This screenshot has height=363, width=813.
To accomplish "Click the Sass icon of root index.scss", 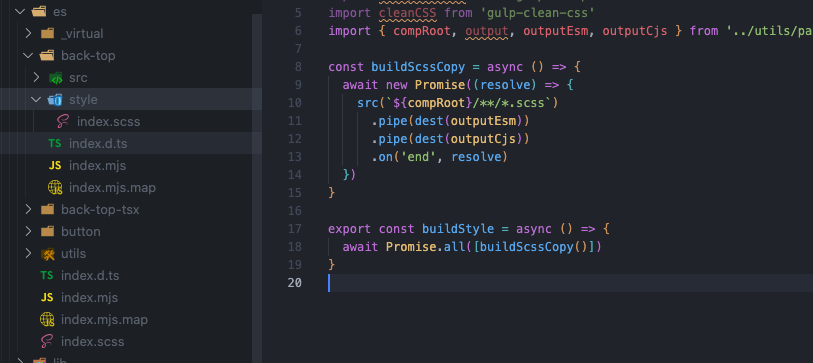I will (x=47, y=342).
